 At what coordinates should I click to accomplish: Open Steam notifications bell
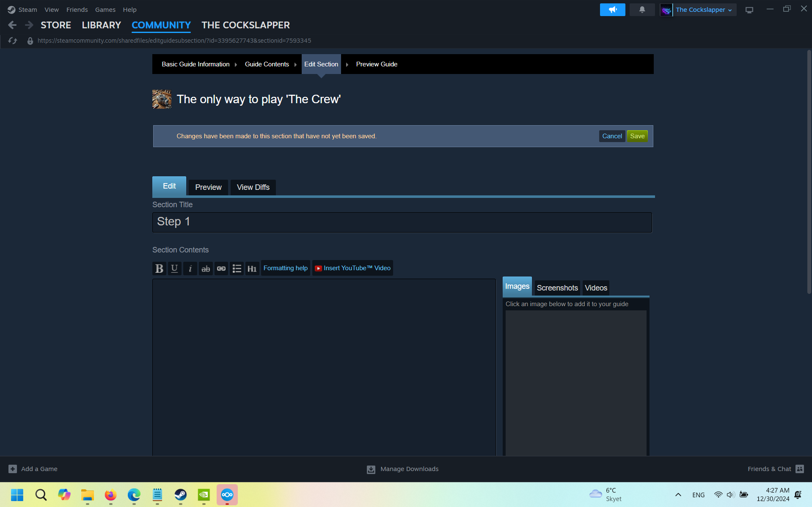click(x=642, y=10)
